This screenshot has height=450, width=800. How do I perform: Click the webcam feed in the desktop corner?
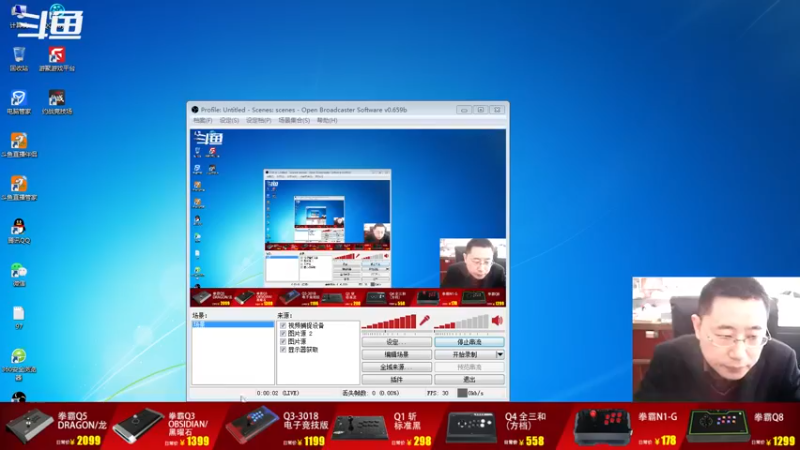[716, 339]
